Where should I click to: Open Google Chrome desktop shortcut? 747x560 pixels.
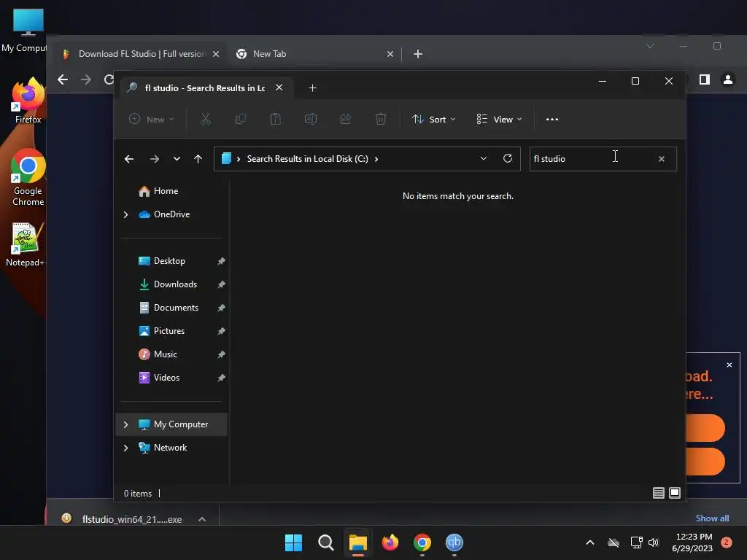coord(28,178)
